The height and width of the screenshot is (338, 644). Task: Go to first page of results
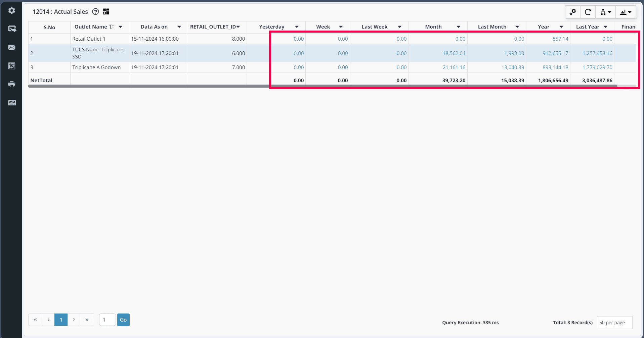(x=35, y=320)
